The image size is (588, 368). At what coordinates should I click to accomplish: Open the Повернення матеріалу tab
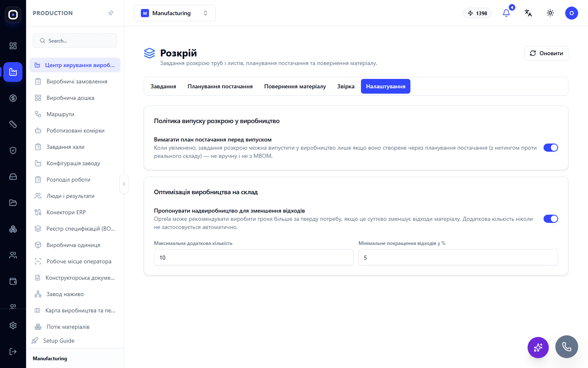pyautogui.click(x=295, y=86)
